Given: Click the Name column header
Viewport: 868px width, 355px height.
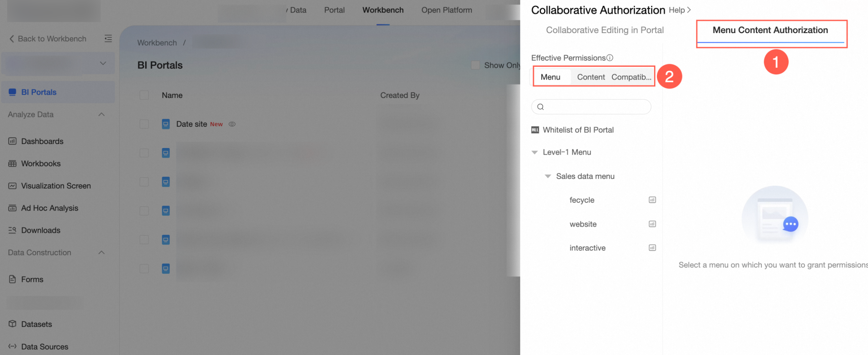Looking at the screenshot, I should click(172, 95).
